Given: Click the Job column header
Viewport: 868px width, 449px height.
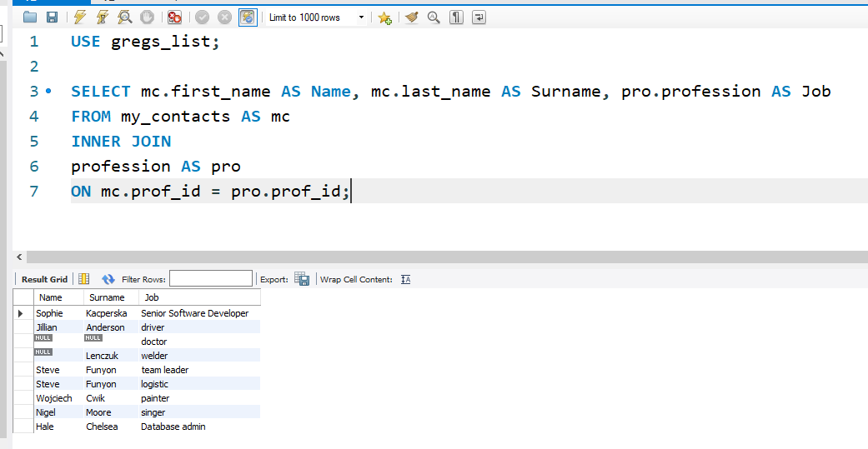Looking at the screenshot, I should (x=199, y=297).
